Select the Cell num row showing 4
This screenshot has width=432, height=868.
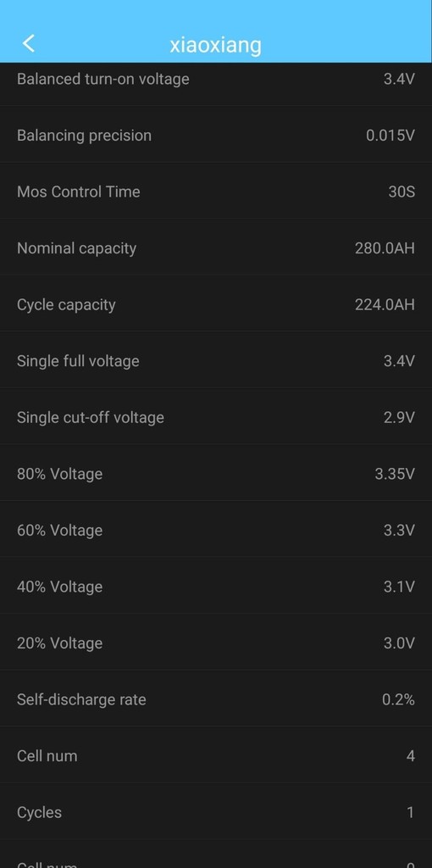(216, 756)
